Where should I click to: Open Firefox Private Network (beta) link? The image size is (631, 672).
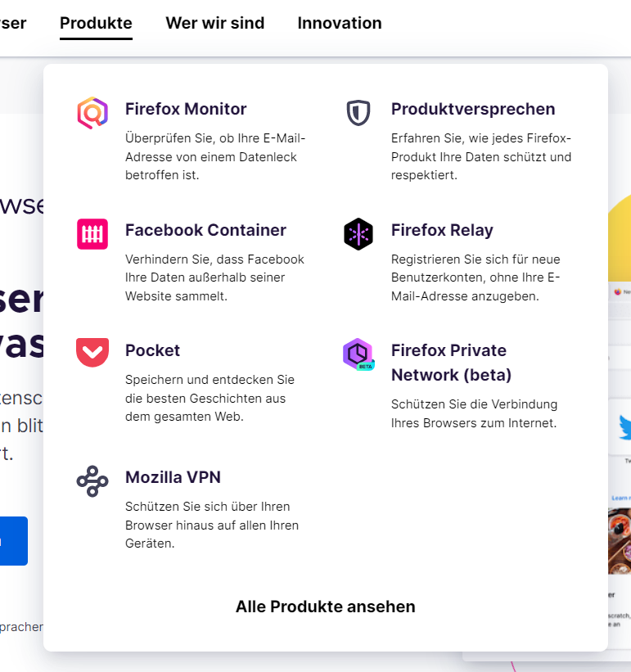point(451,363)
